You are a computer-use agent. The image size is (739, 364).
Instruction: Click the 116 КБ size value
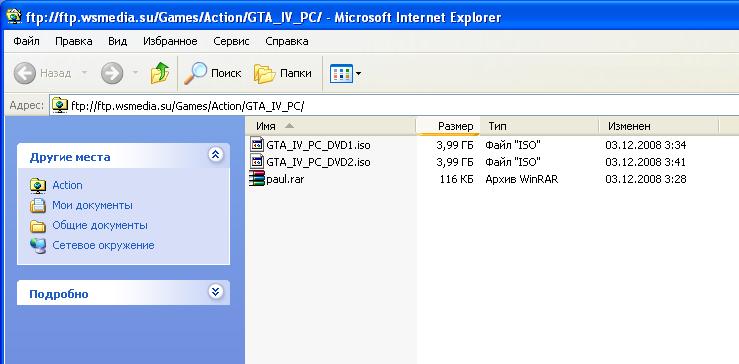tap(456, 179)
